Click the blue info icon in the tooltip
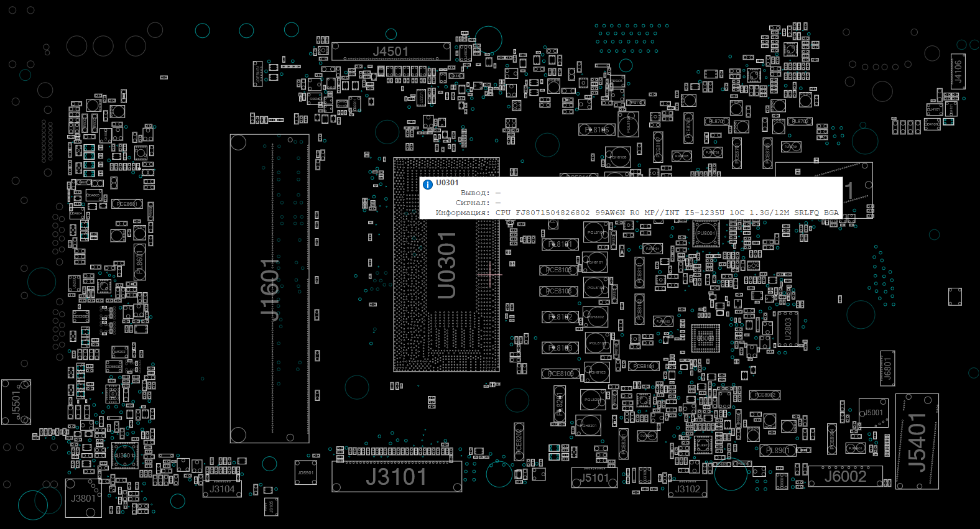This screenshot has width=980, height=529. 428,184
